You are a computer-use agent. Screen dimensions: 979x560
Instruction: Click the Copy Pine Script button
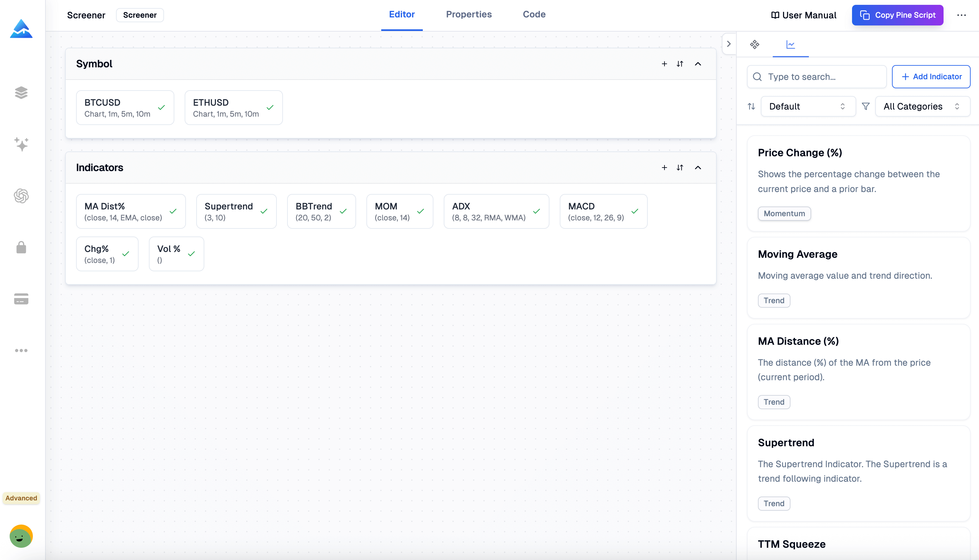tap(897, 15)
